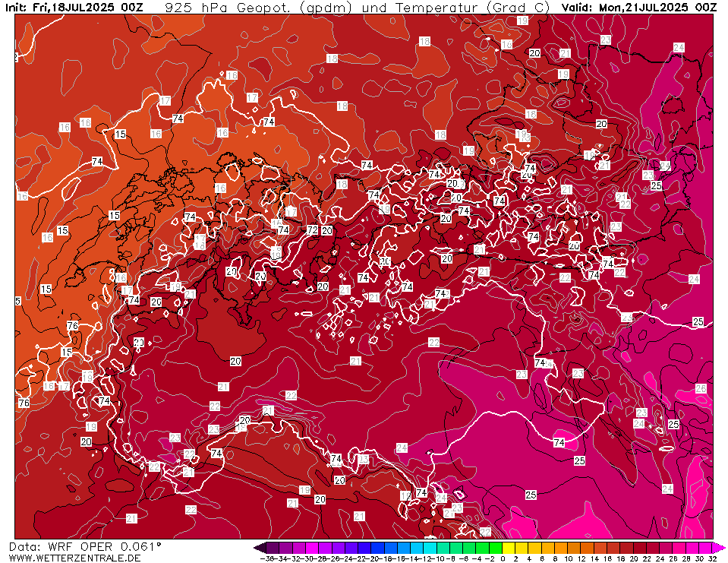Click the orange swatch between 8 and 10
Image resolution: width=728 pixels, height=563 pixels.
[x=560, y=548]
